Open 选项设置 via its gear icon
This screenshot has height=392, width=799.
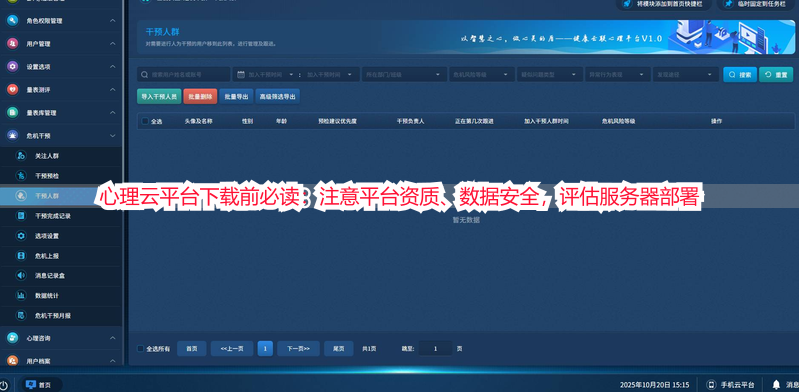pos(21,236)
